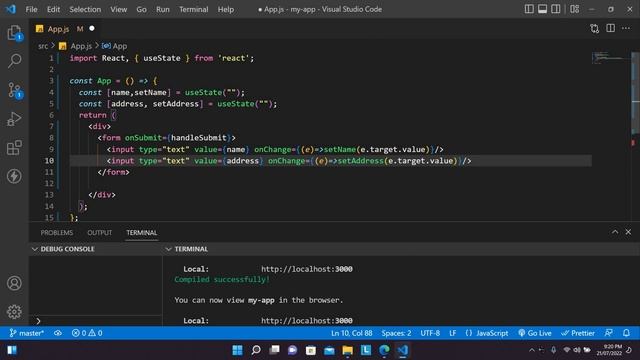Image resolution: width=640 pixels, height=360 pixels.
Task: Click the localhost:3000 link under Compiled successfully
Action: click(x=307, y=320)
